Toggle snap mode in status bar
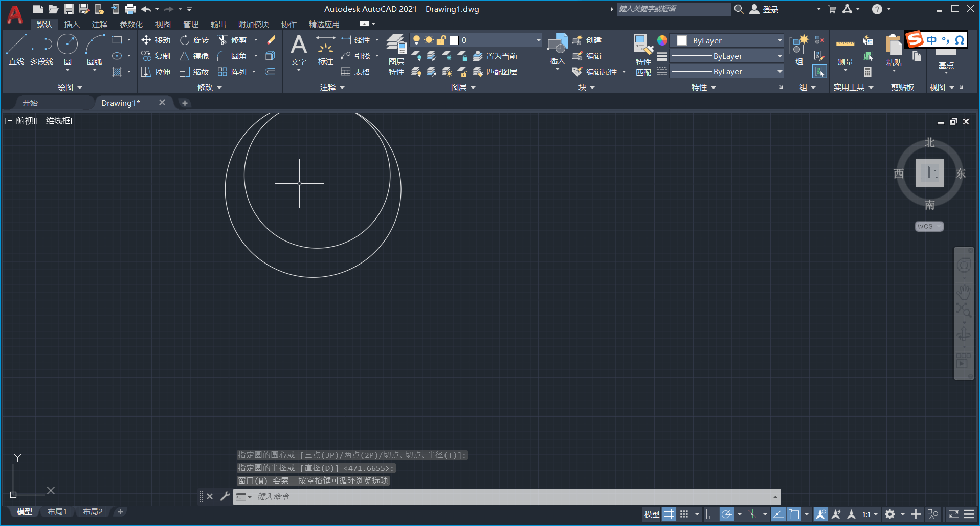Viewport: 980px width, 526px height. (x=684, y=514)
